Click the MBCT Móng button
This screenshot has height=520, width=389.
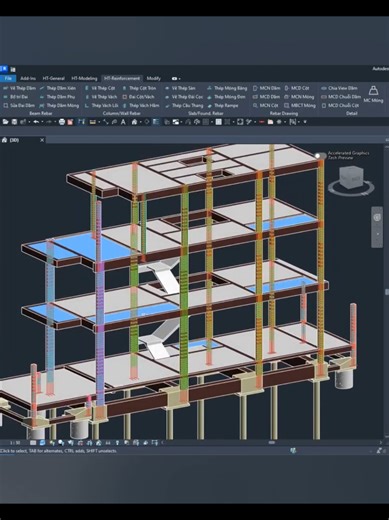point(300,106)
